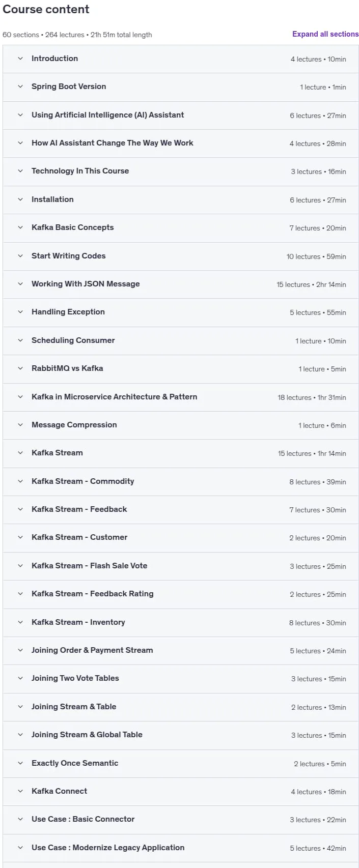The width and height of the screenshot is (359, 868).
Task: Click chevron beside Joining Order & Payment Stream
Action: [x=20, y=650]
